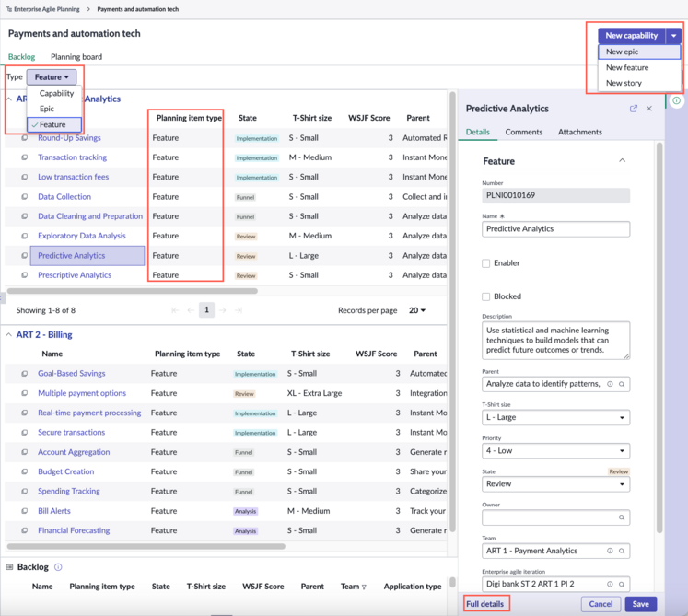The height and width of the screenshot is (616, 688).
Task: Click the Owner field search icon
Action: (x=622, y=517)
